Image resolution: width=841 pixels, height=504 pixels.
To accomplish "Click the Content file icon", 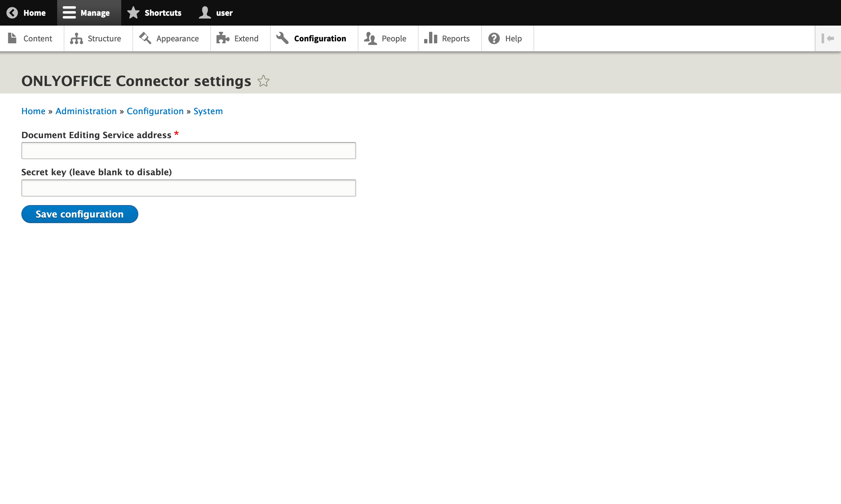I will pos(12,38).
